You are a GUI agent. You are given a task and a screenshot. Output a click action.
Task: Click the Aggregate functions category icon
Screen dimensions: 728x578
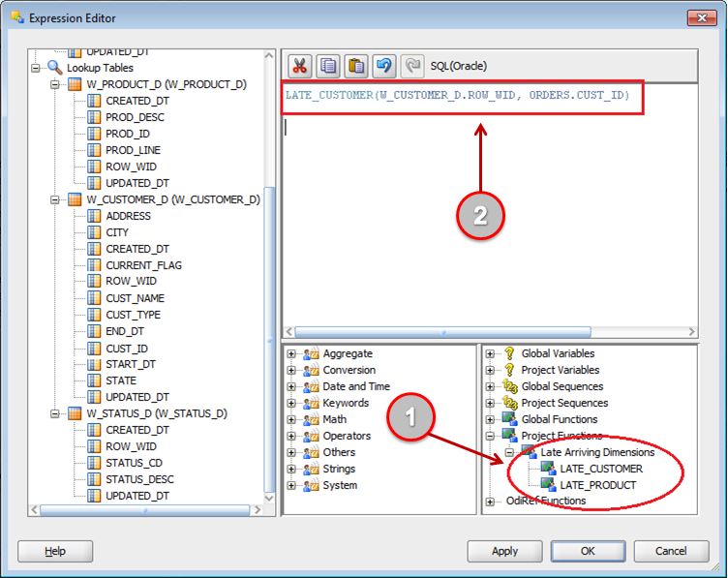(311, 353)
